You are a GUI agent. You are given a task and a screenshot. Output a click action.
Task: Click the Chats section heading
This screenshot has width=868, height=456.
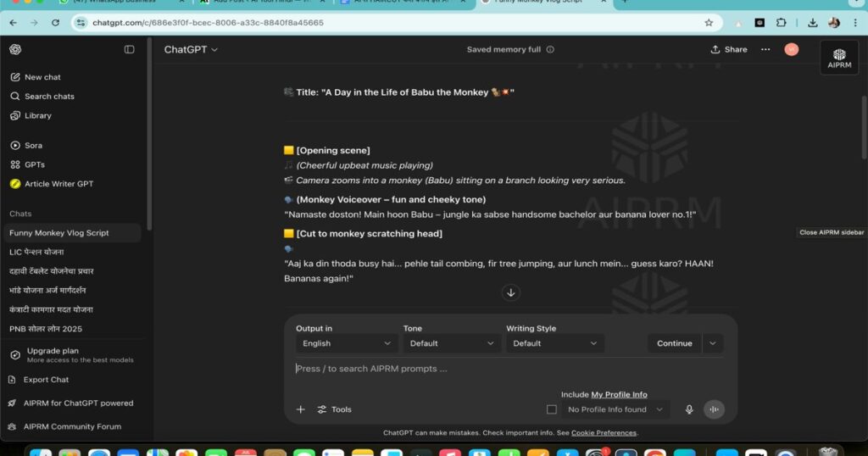click(x=20, y=214)
